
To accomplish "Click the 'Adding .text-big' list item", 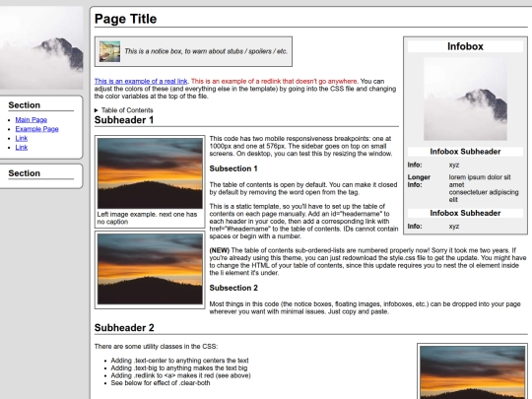I will [x=179, y=367].
